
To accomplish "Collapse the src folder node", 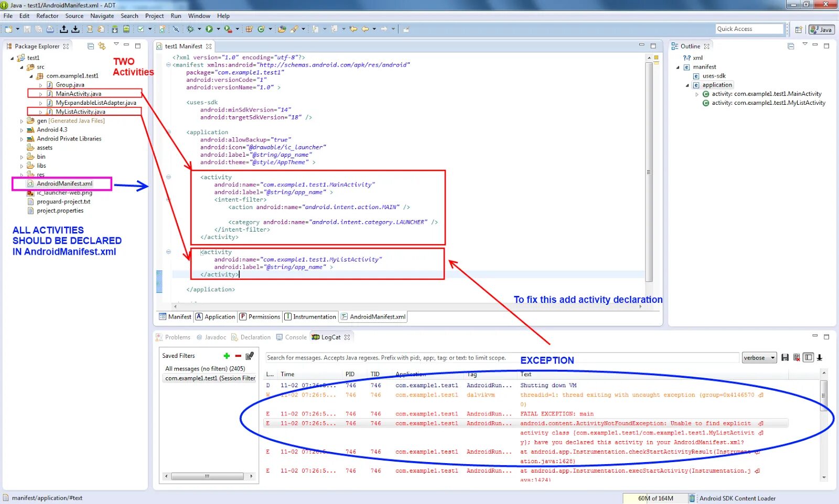I will pos(22,67).
